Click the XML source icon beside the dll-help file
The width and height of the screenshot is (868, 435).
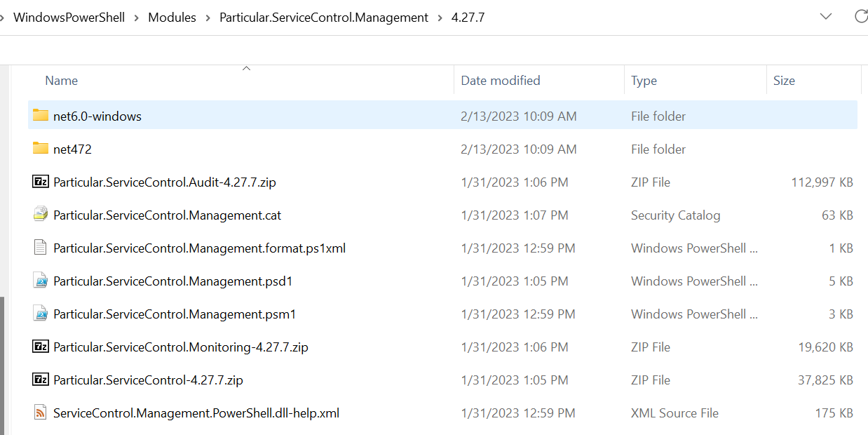(x=40, y=413)
